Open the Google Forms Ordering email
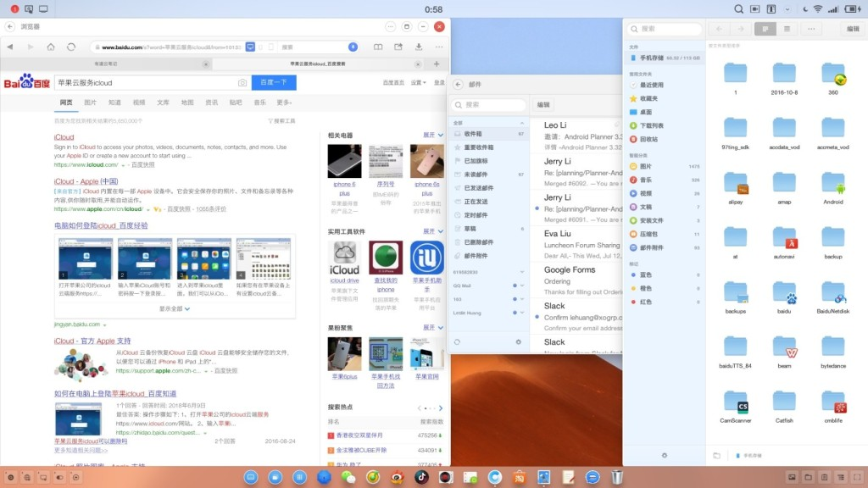 [576, 280]
